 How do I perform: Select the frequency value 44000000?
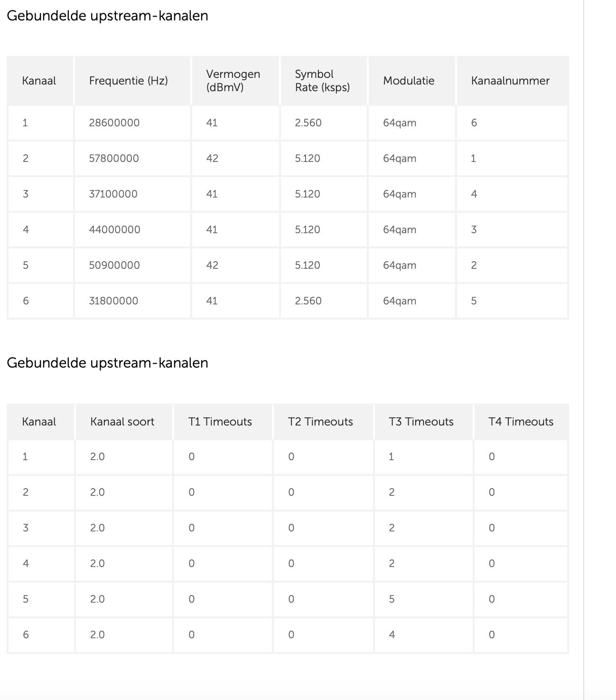pyautogui.click(x=115, y=230)
